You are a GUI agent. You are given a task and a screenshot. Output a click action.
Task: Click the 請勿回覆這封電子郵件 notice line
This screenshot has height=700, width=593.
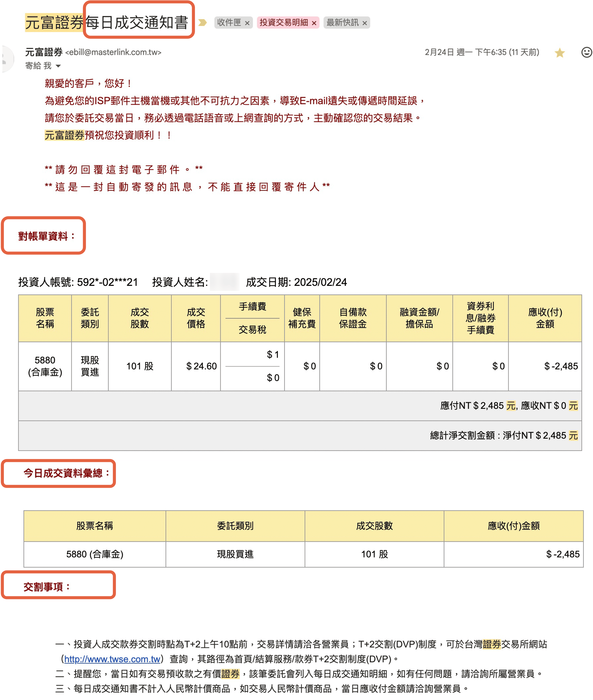point(124,169)
